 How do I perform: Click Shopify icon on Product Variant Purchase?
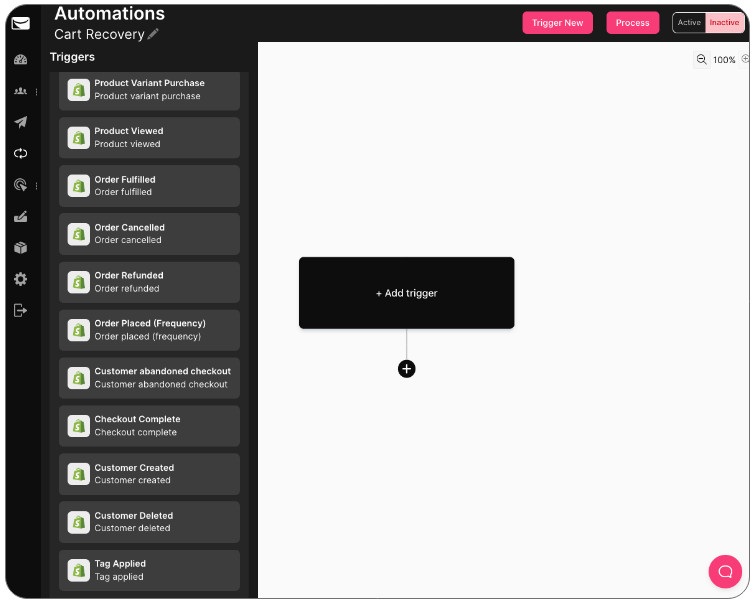[x=79, y=90]
